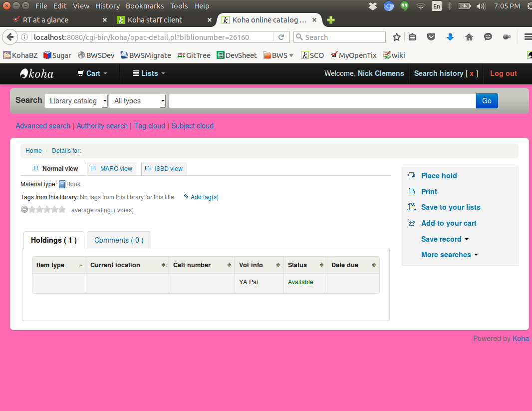The width and height of the screenshot is (532, 411).
Task: Expand the More searches menu
Action: (x=449, y=255)
